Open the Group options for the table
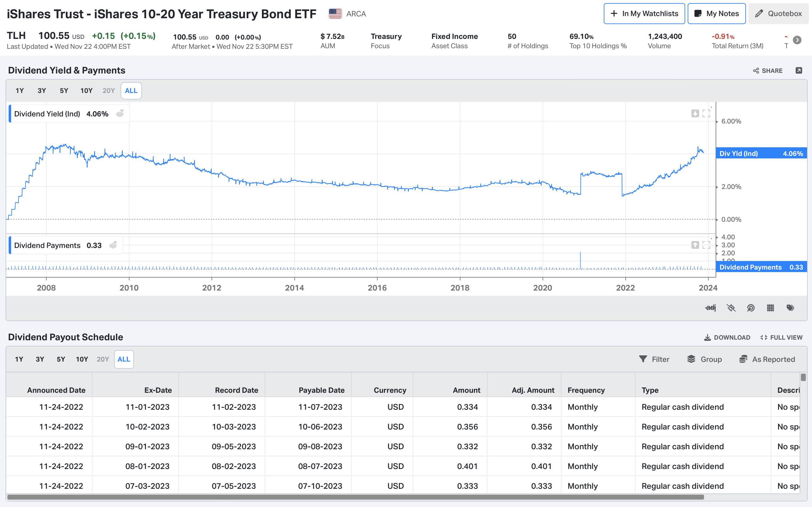 click(704, 359)
